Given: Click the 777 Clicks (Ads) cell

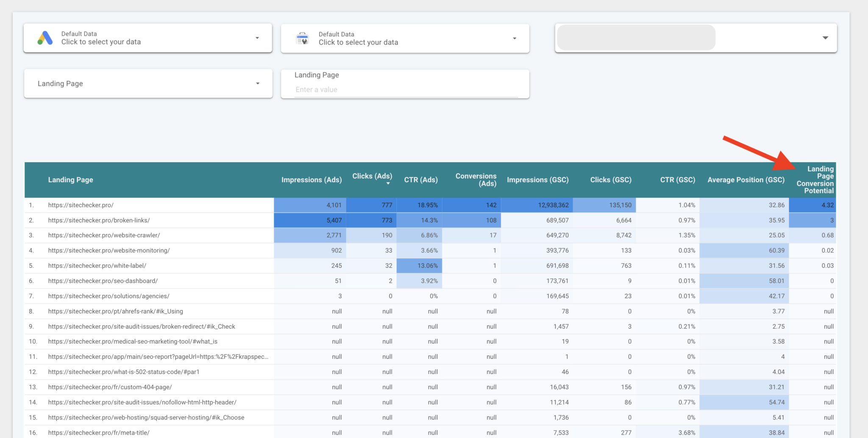Looking at the screenshot, I should pyautogui.click(x=372, y=205).
